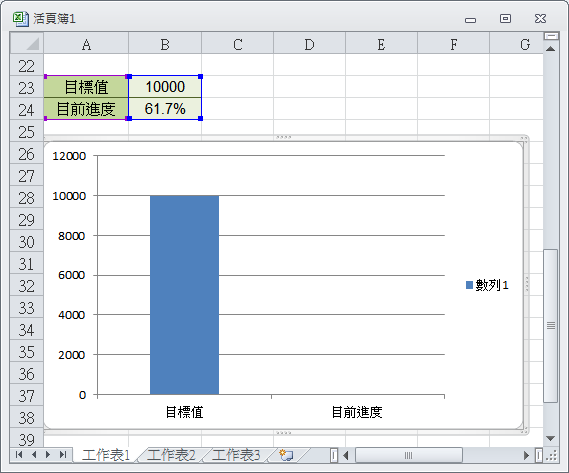The width and height of the screenshot is (569, 473).
Task: Switch to 工作表1 sheet tab
Action: point(106,455)
